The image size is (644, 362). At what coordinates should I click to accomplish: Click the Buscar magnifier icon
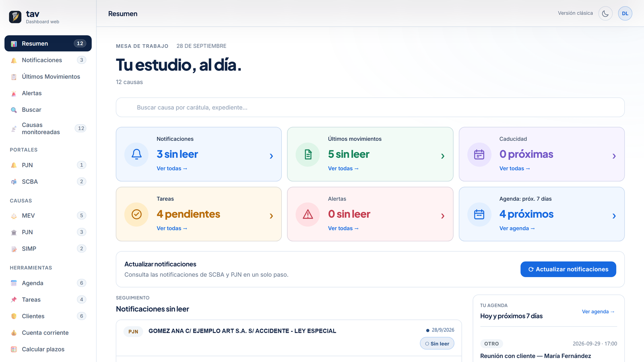(14, 110)
